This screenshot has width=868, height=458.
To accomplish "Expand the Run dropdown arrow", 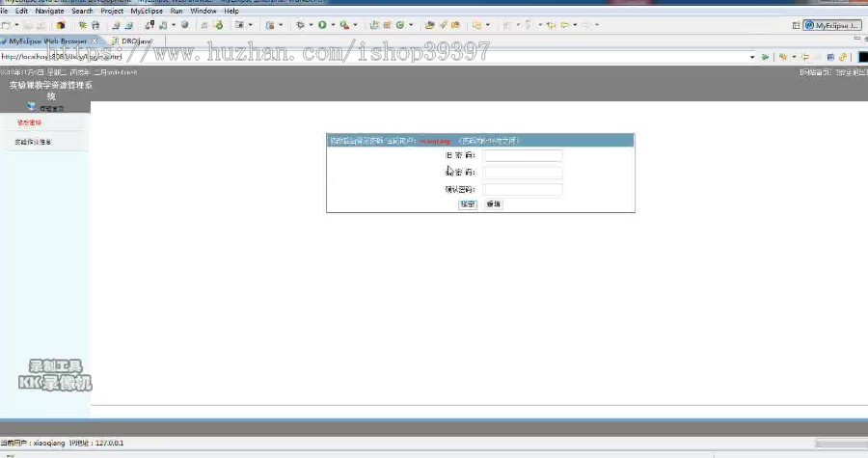I will click(x=333, y=25).
